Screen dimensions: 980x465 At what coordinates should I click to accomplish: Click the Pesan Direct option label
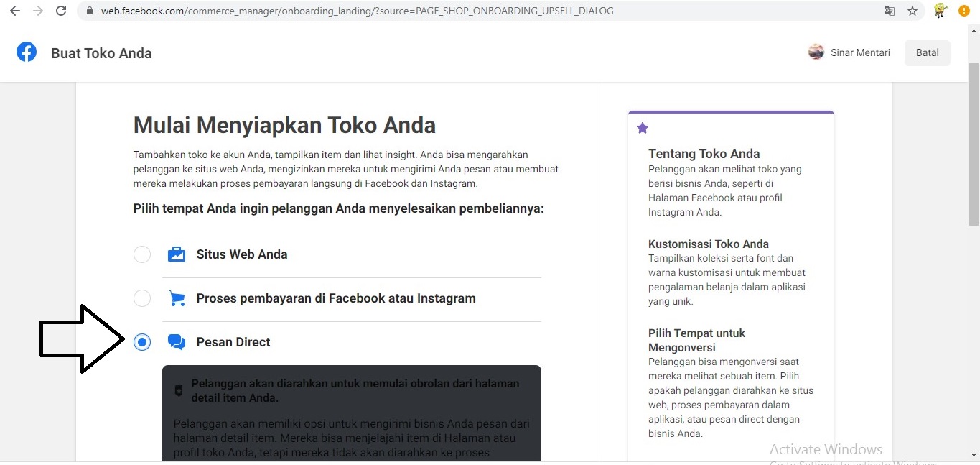(233, 342)
